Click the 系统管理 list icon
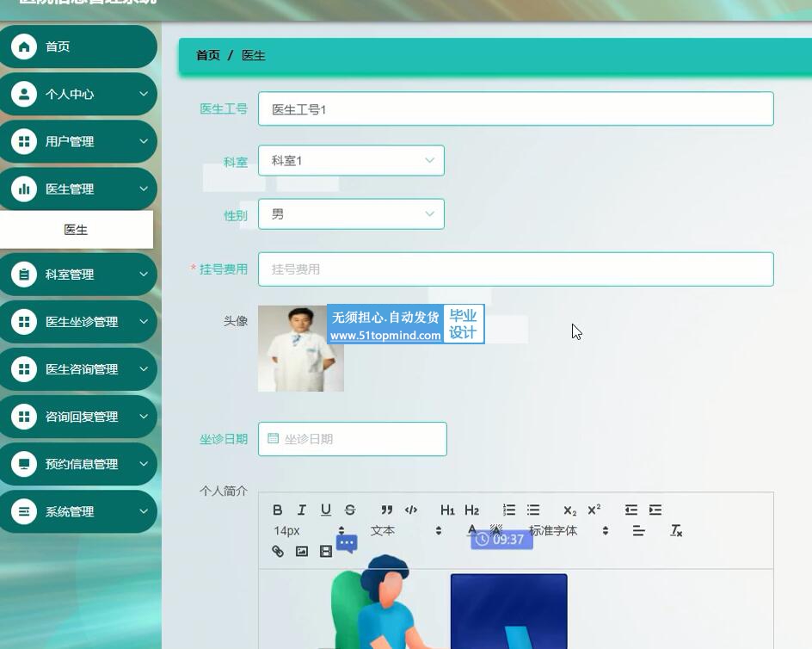The width and height of the screenshot is (812, 649). [x=24, y=511]
